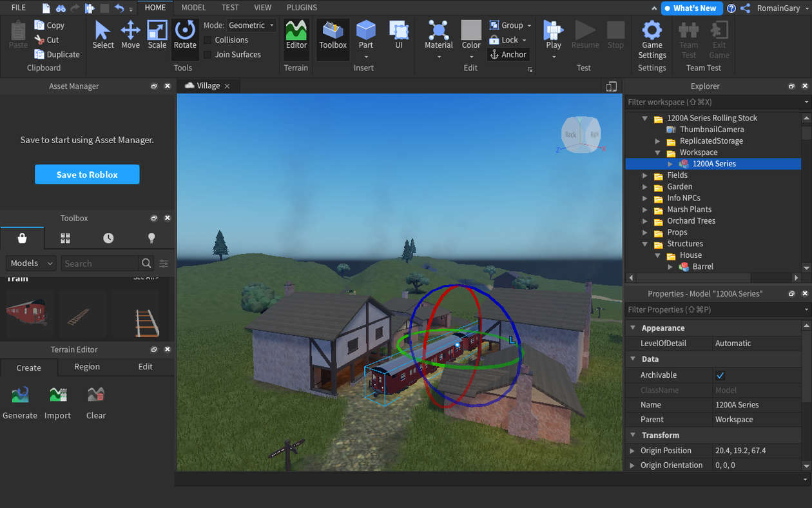Click the Save to Roblox button
The width and height of the screenshot is (812, 508).
point(87,175)
